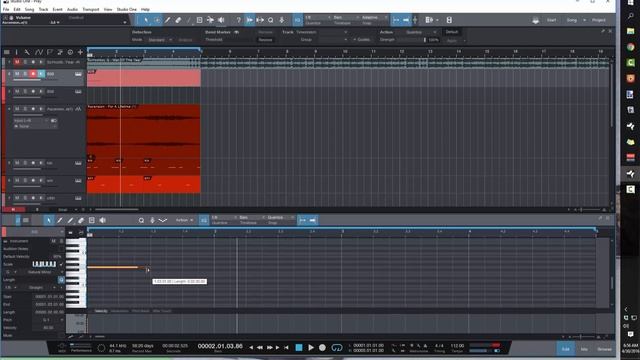Select the Arrow tool in the piano editor toolbar
Image resolution: width=640 pixels, height=360 pixels.
(x=49, y=220)
